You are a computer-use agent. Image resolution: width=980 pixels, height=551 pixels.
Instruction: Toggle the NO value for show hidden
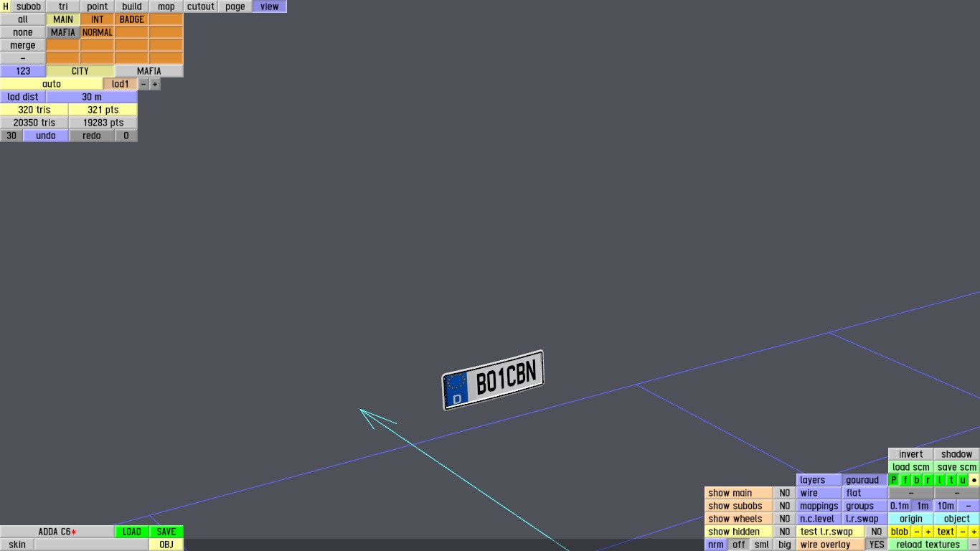(785, 532)
